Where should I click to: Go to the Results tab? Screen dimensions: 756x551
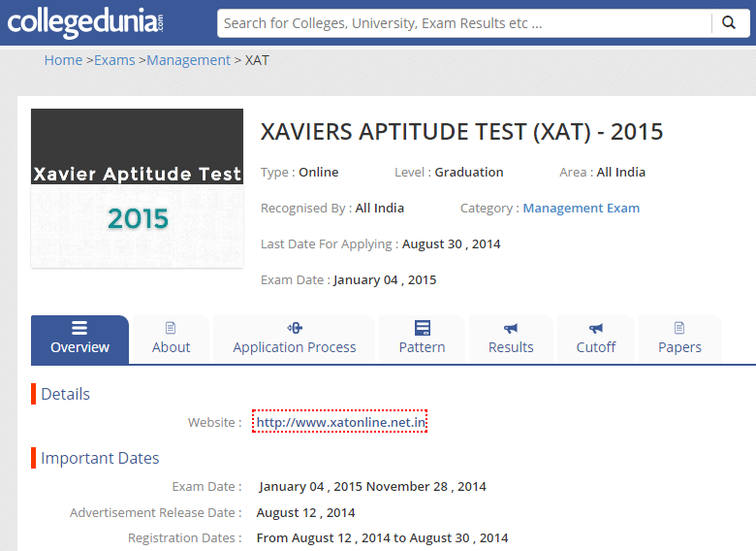(511, 340)
